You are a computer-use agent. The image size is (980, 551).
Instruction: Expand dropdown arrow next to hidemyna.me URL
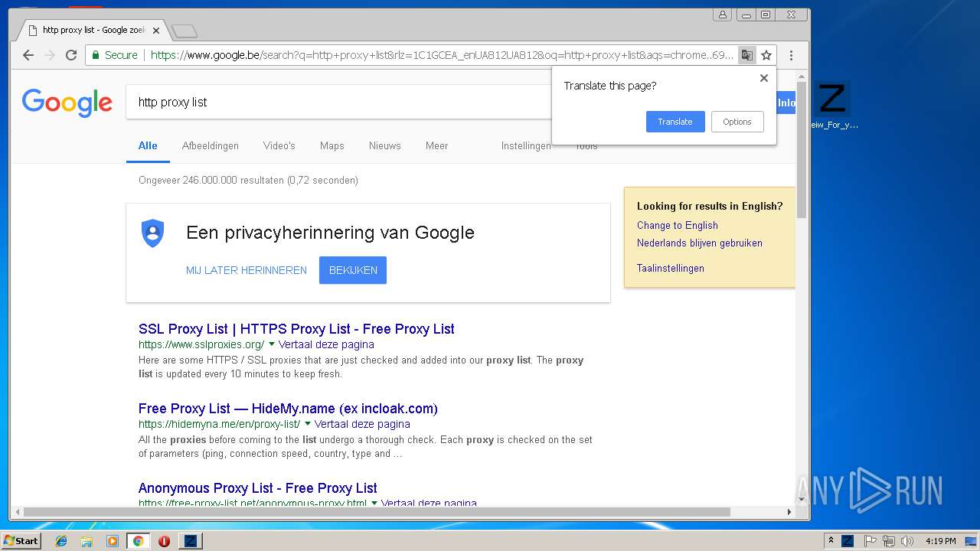308,424
